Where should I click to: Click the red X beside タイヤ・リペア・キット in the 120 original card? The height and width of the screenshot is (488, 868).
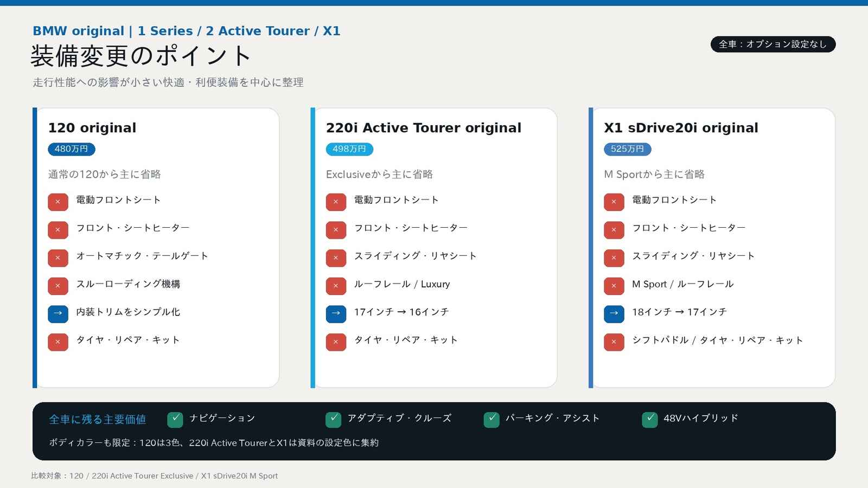(58, 342)
